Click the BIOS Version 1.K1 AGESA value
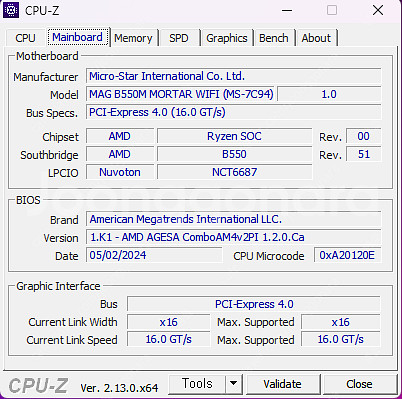 [x=234, y=237]
